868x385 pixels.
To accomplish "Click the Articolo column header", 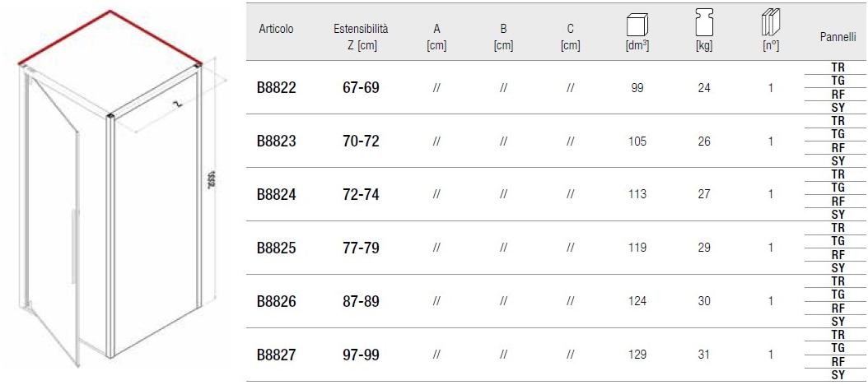I will coord(276,29).
